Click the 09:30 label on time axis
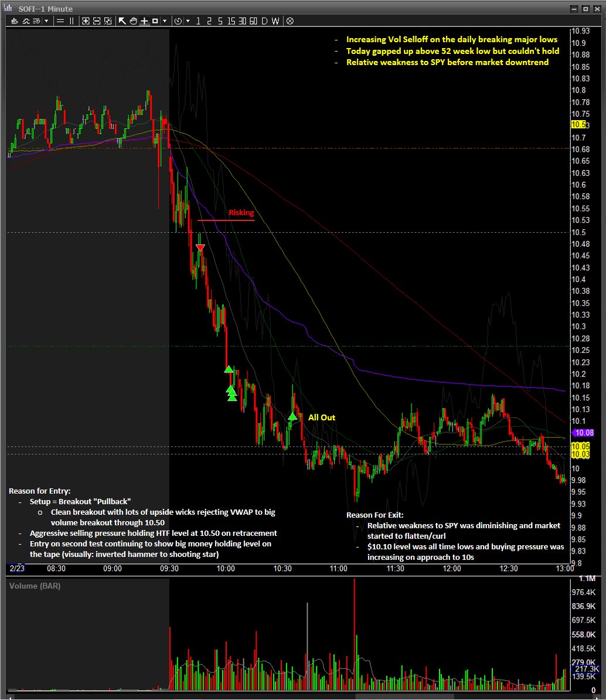 click(169, 568)
